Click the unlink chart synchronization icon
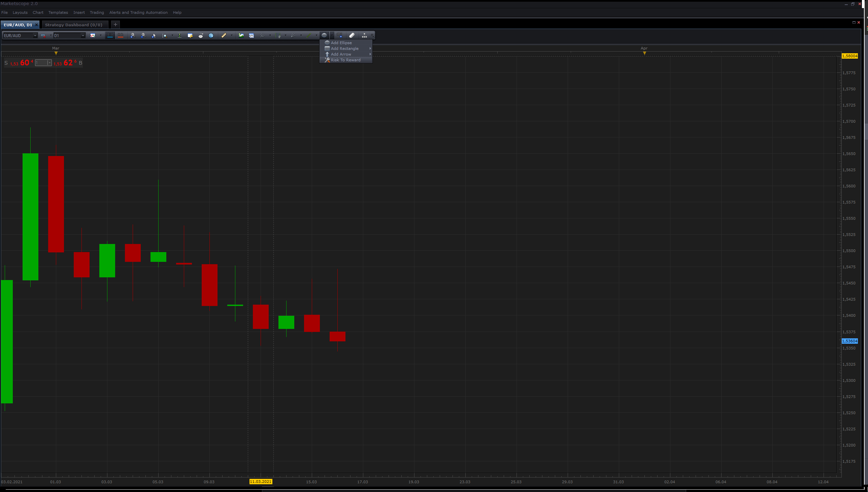 pyautogui.click(x=43, y=35)
